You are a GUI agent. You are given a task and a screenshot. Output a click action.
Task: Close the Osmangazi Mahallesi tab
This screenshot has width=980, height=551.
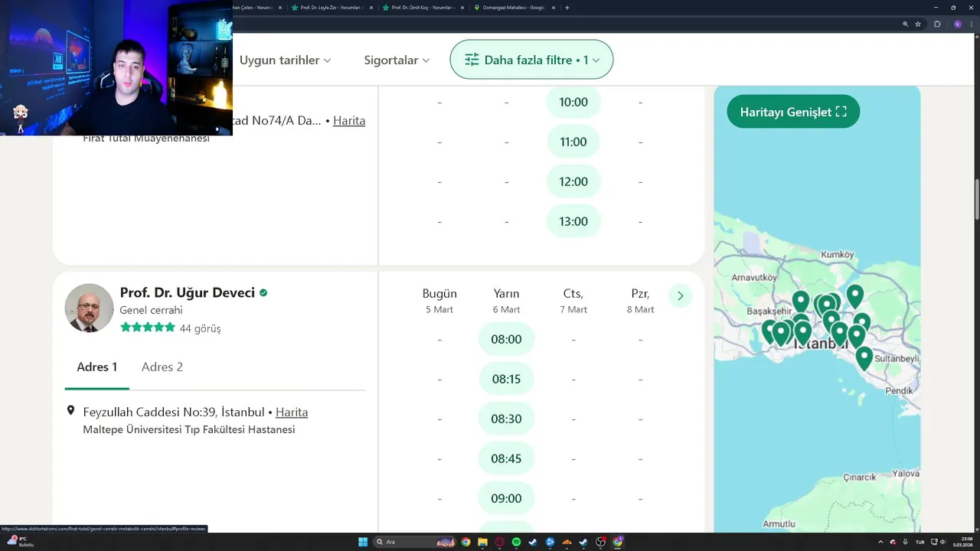tap(552, 8)
